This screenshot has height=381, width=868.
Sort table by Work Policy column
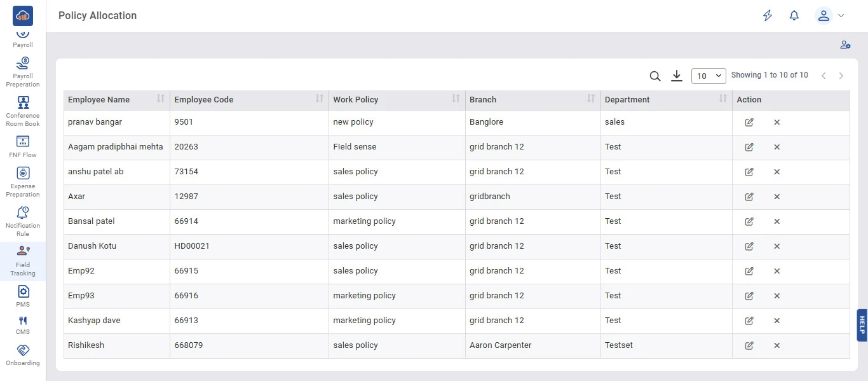(x=456, y=99)
